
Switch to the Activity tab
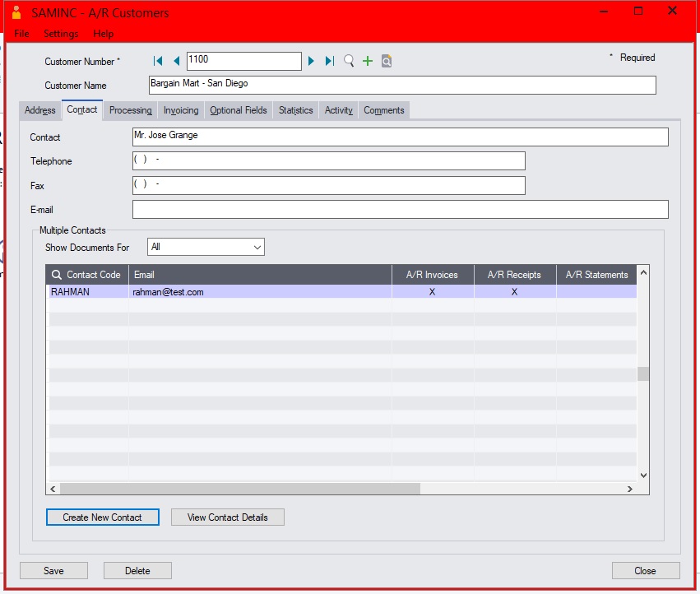[338, 110]
